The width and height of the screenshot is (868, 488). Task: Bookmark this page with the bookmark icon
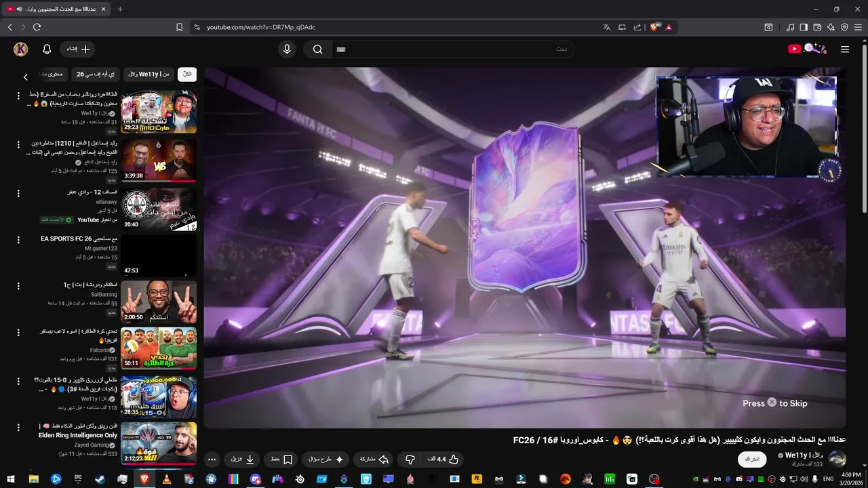[x=179, y=27]
